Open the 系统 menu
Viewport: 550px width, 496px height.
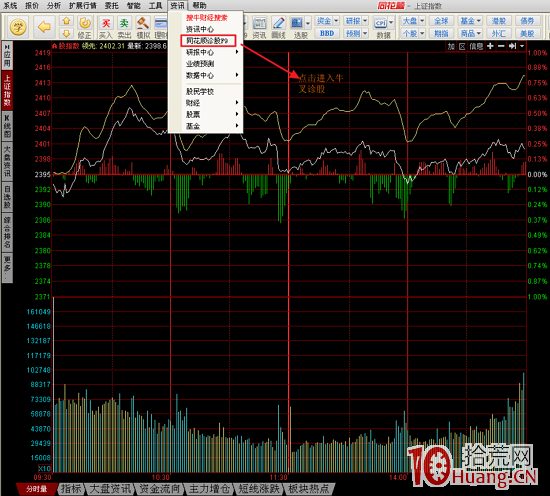coord(10,5)
